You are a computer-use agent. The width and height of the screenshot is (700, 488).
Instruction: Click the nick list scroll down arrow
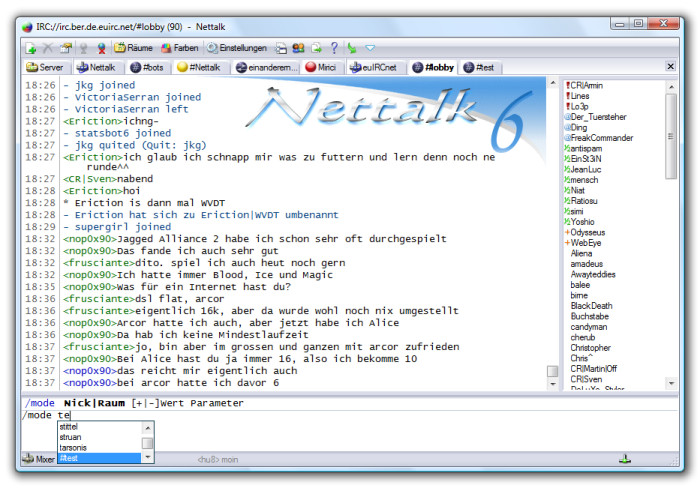(x=671, y=383)
